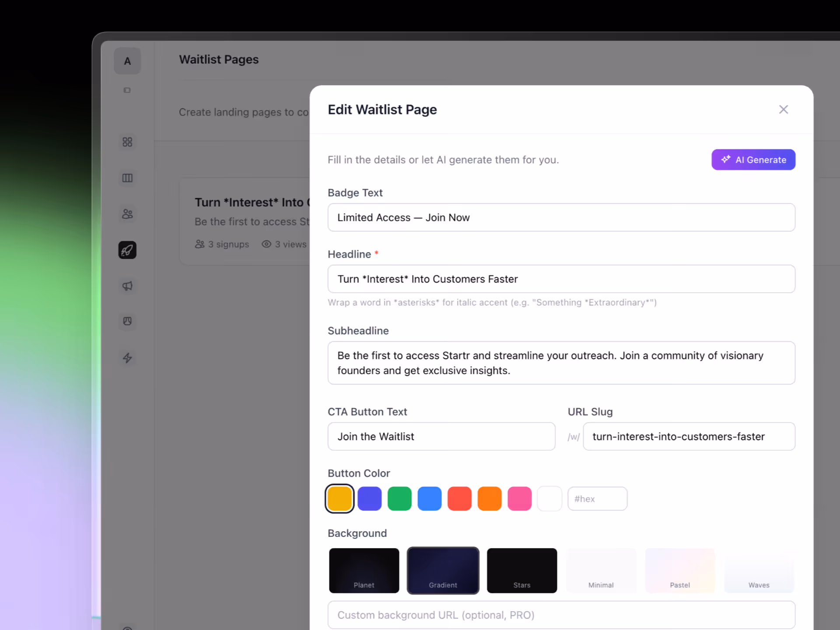
Task: Open the campaigns megaphone icon in sidebar
Action: [x=127, y=286]
